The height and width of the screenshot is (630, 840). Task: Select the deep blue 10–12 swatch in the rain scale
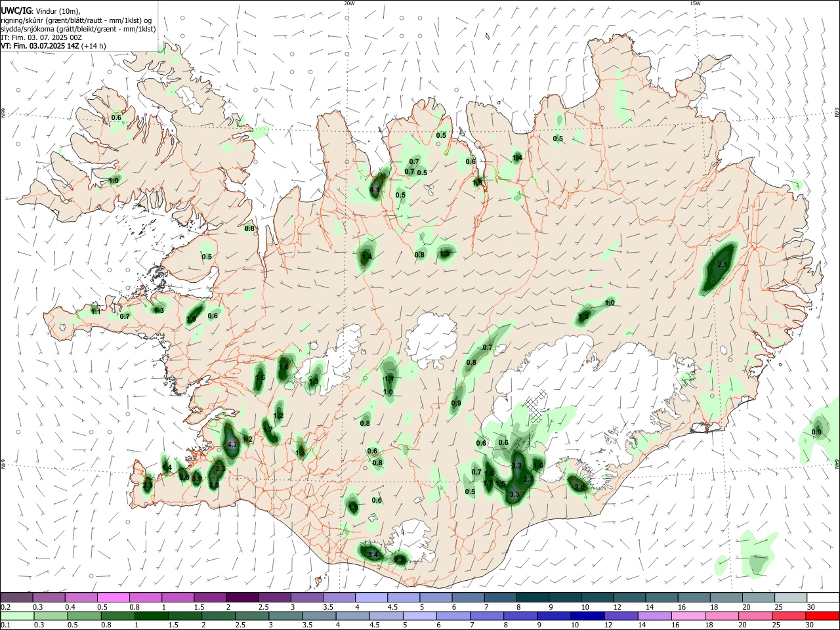[x=588, y=616]
